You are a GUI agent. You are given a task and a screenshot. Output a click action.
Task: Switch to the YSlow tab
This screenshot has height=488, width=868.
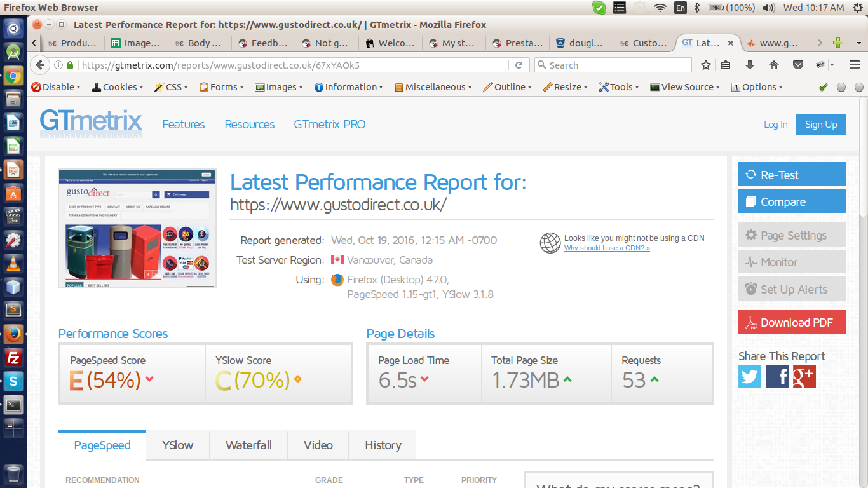(177, 445)
